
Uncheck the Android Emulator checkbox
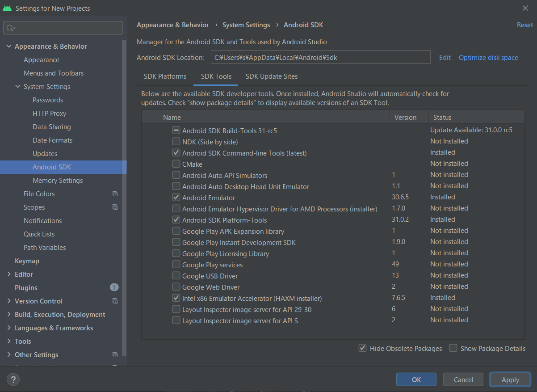pyautogui.click(x=176, y=198)
